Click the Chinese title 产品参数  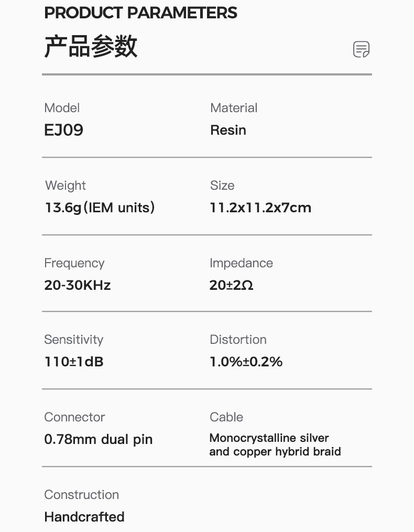[x=91, y=47]
